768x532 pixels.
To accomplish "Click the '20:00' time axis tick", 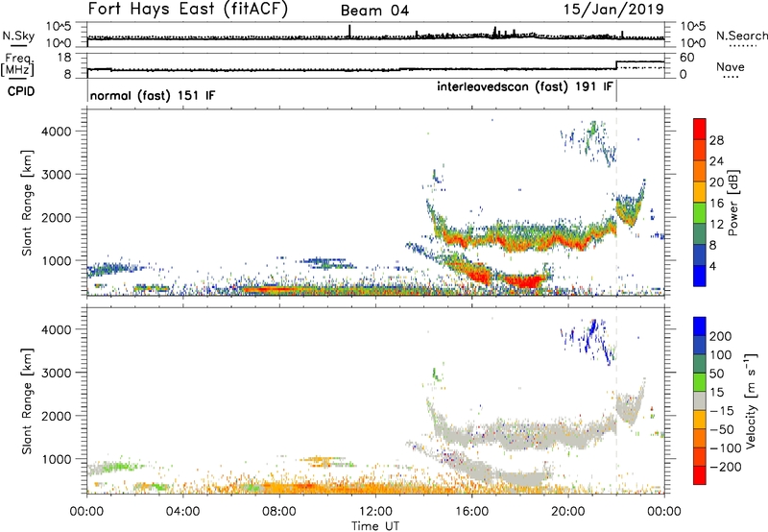I will point(567,512).
